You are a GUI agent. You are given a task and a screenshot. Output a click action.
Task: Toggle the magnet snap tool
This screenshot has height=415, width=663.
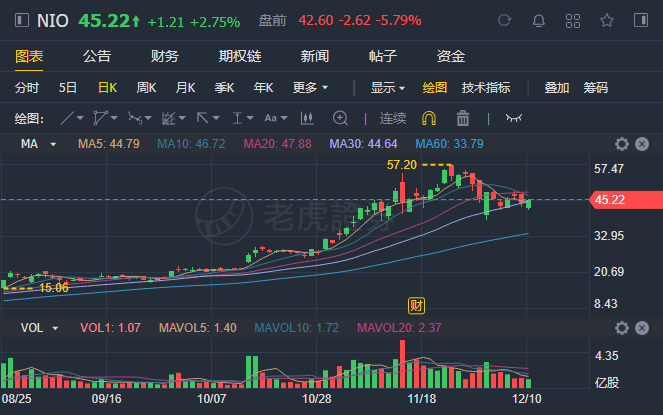click(x=429, y=118)
